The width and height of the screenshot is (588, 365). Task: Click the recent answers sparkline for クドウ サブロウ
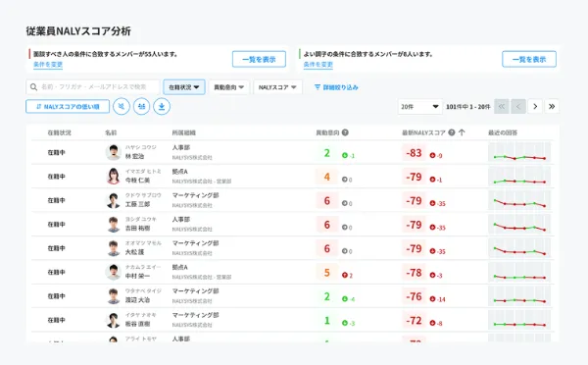coord(519,200)
